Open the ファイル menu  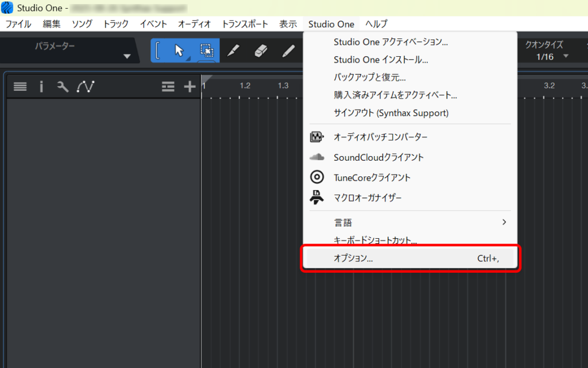pyautogui.click(x=18, y=24)
